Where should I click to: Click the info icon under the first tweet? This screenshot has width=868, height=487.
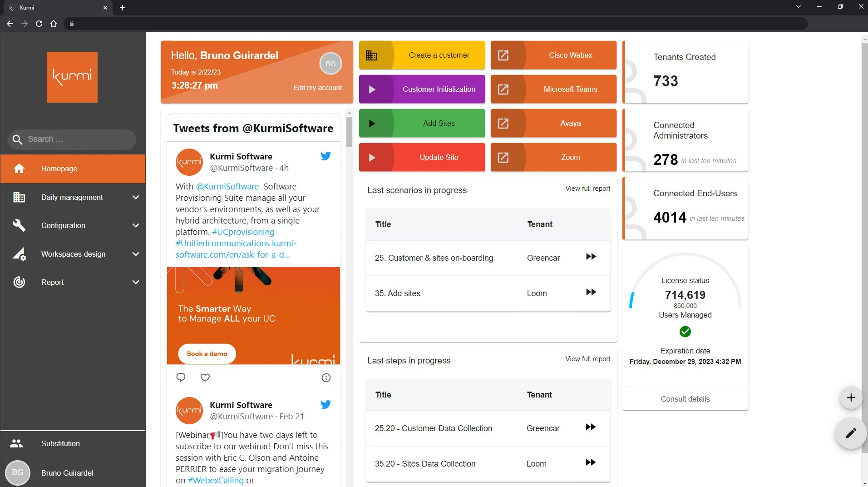tap(326, 378)
